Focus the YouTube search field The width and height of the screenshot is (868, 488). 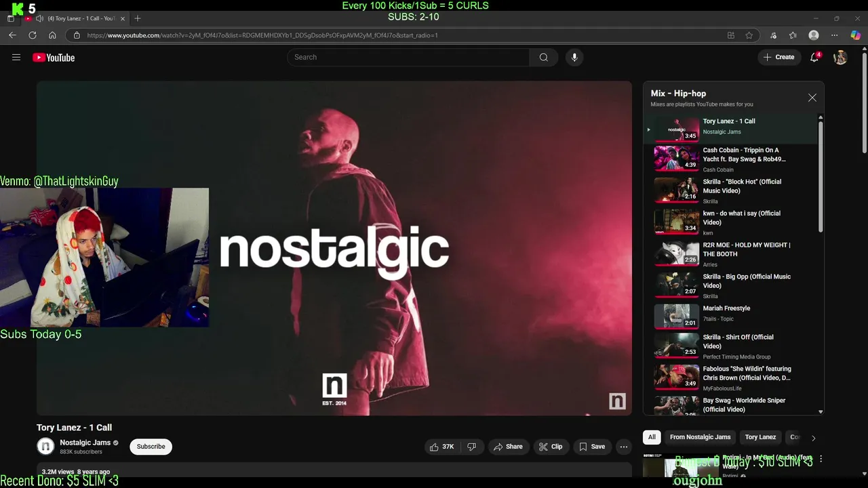pos(409,58)
